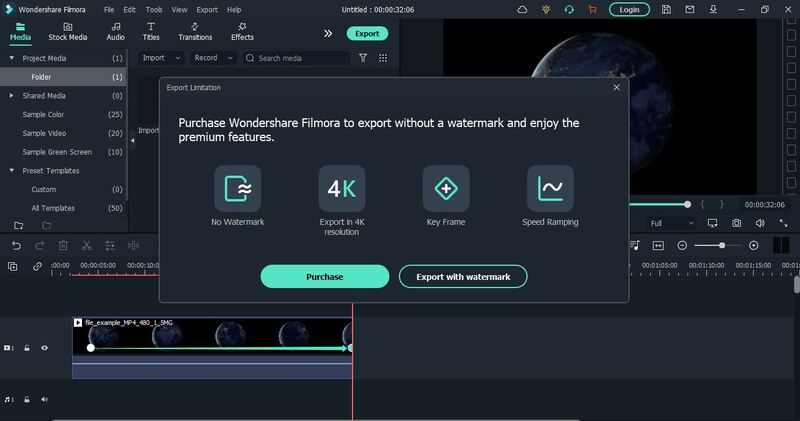
Task: Open the View menu
Action: (x=179, y=10)
